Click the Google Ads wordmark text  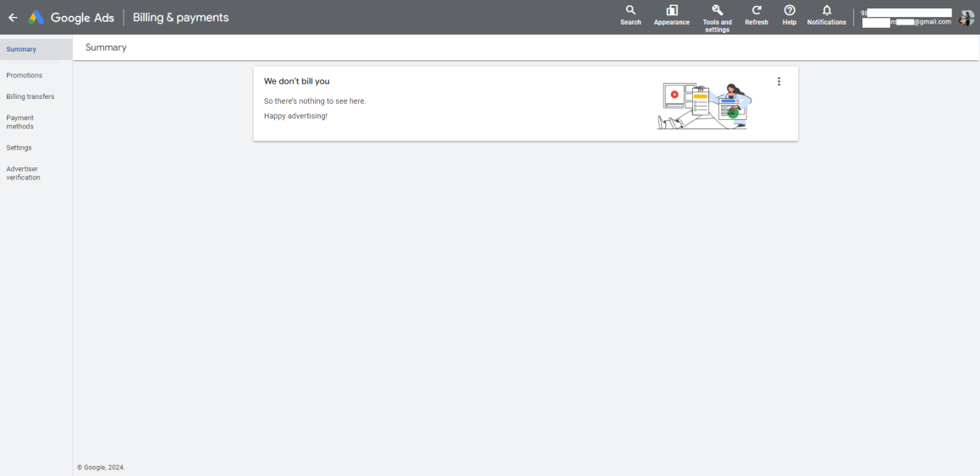(82, 18)
